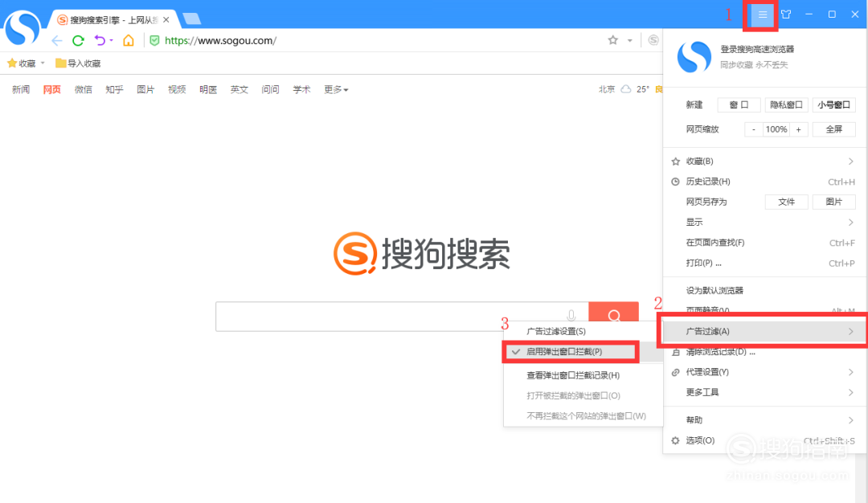
Task: Open 历史记录(H) menu item
Action: click(x=764, y=182)
